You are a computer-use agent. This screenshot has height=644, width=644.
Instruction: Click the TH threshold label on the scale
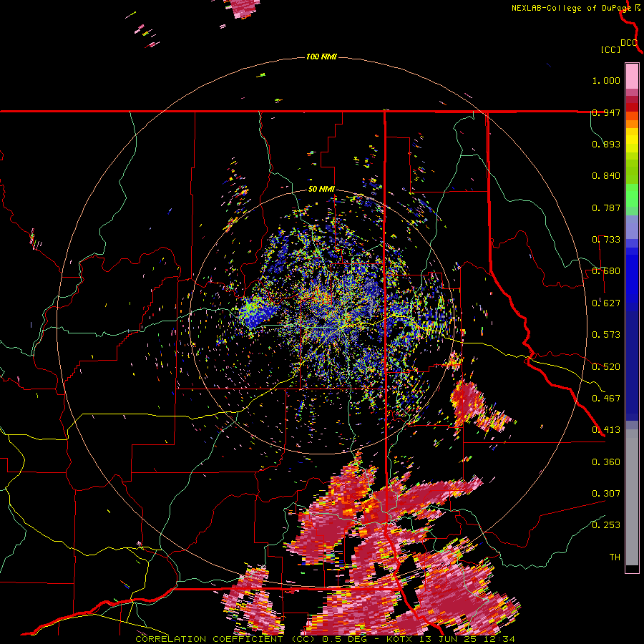click(x=615, y=557)
